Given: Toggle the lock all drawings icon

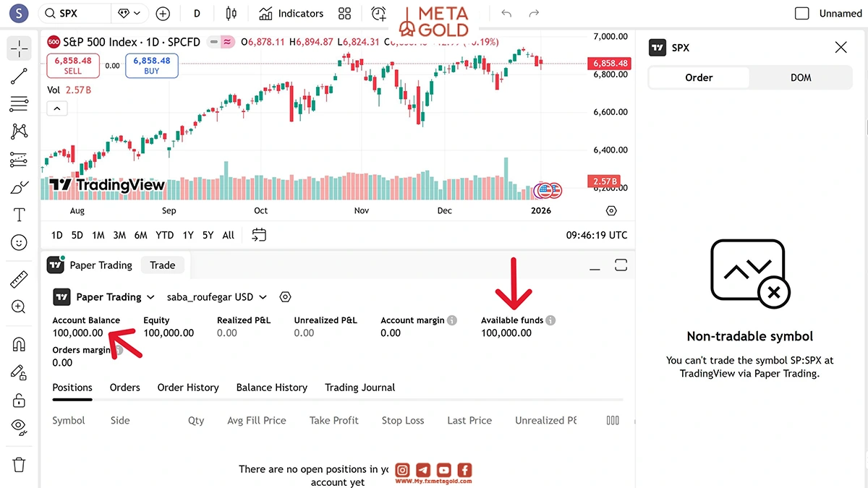Looking at the screenshot, I should [19, 400].
